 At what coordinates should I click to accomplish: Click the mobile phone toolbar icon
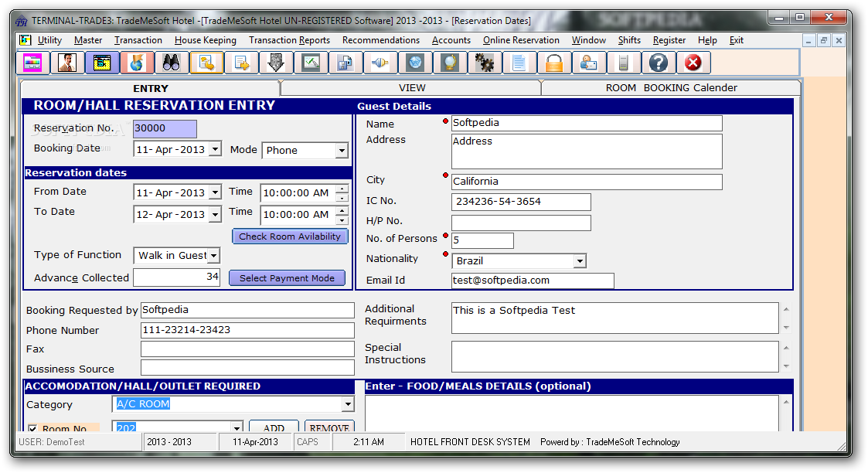pyautogui.click(x=623, y=63)
